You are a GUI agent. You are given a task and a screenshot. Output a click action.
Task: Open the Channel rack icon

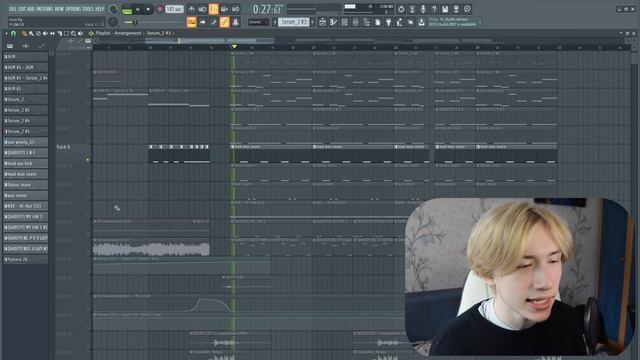click(x=344, y=22)
